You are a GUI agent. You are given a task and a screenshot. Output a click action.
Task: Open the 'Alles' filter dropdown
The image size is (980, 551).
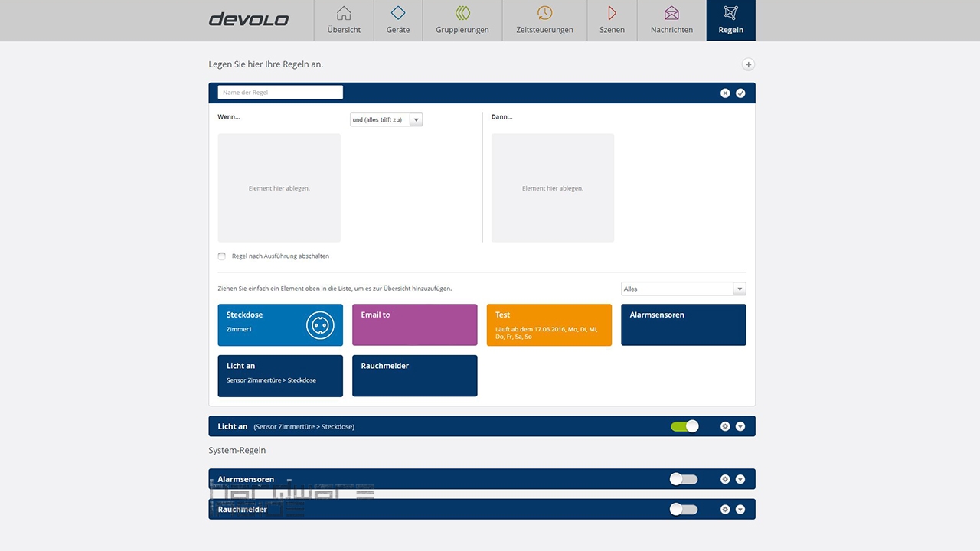[683, 289]
